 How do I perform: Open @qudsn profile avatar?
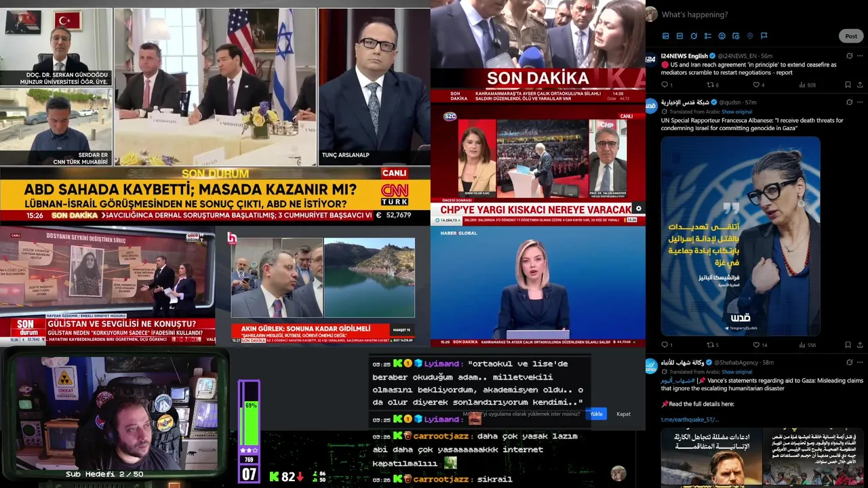click(651, 105)
